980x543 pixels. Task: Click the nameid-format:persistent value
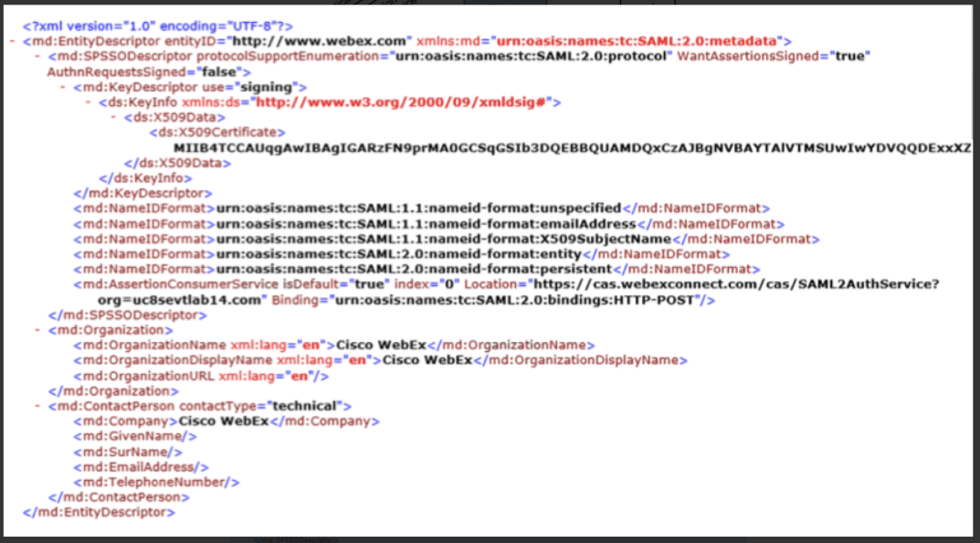tap(415, 269)
